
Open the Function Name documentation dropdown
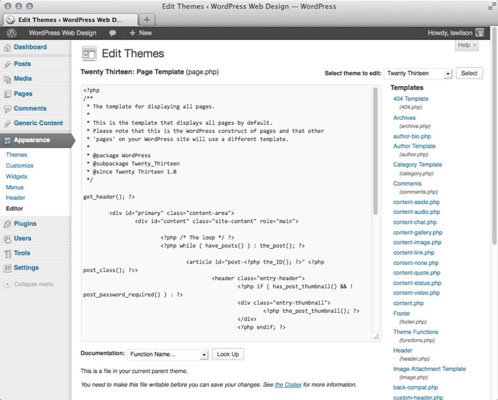(x=168, y=354)
